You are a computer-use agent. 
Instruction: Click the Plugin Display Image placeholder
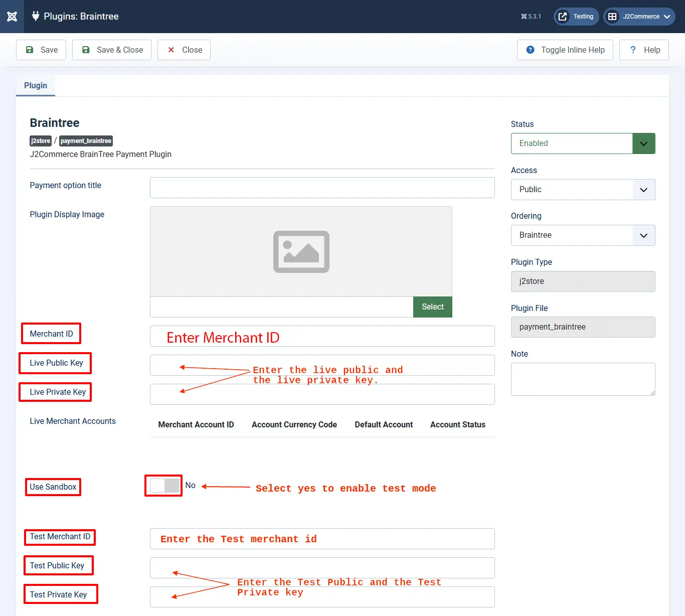(x=301, y=251)
